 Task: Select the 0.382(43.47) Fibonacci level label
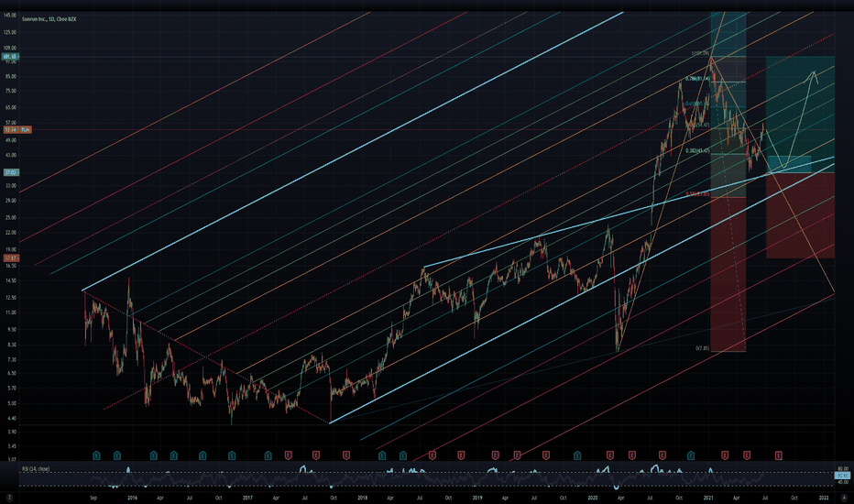(x=697, y=151)
